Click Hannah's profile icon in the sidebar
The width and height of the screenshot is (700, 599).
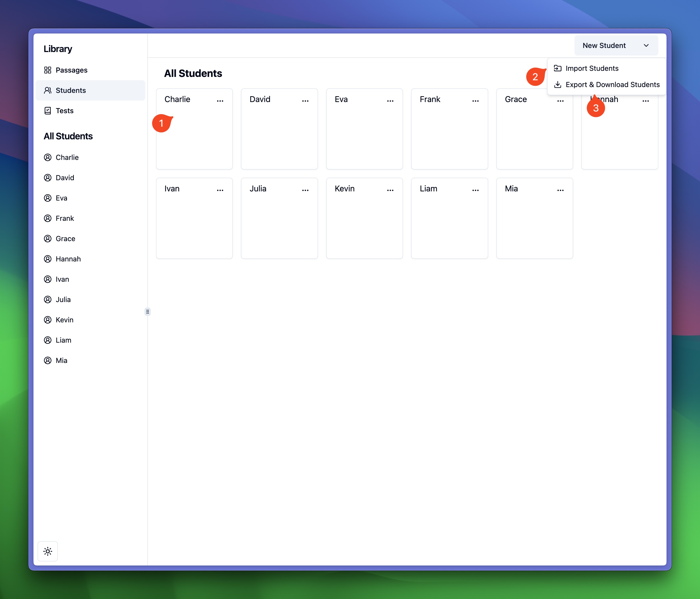[48, 259]
